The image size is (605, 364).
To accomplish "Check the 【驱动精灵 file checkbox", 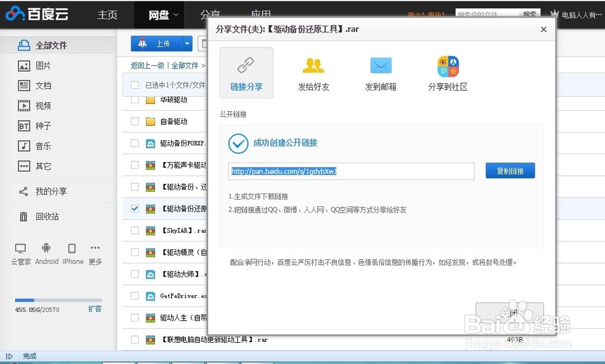I will point(135,252).
